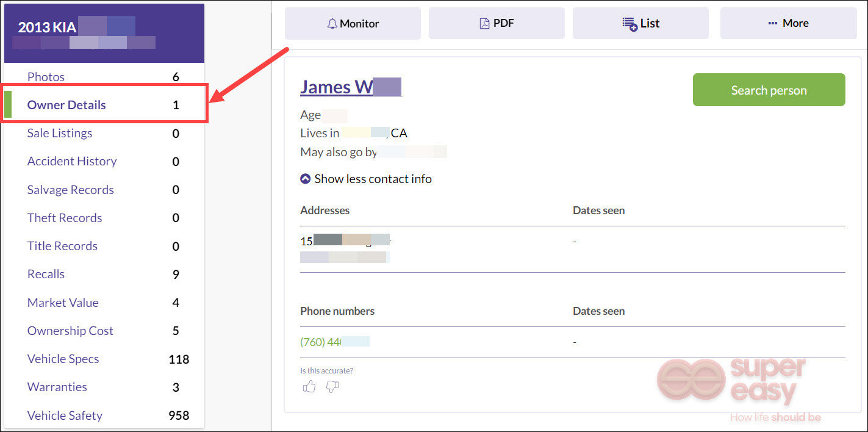Click "Dates seen" header beside Phone numbers
Image resolution: width=868 pixels, height=432 pixels.
click(599, 311)
